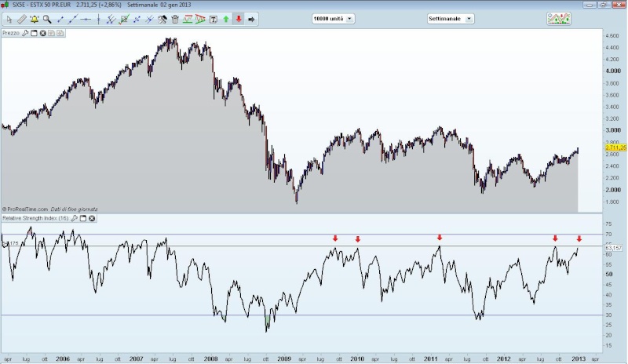628x364 pixels.
Task: Click the Prezzo panel label
Action: coord(11,33)
